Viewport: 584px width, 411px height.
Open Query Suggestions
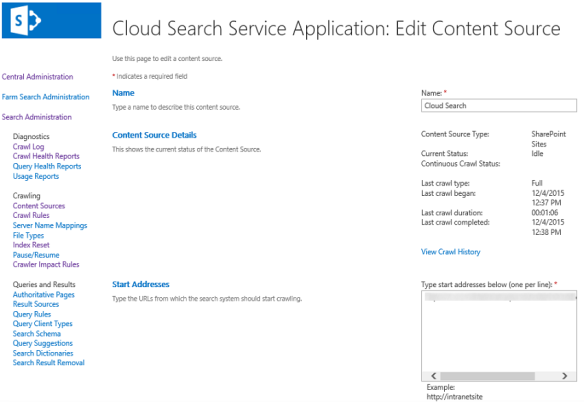tap(43, 344)
